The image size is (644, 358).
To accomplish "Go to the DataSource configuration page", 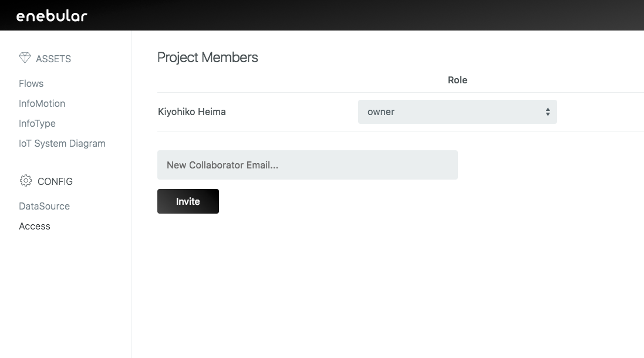I will (x=44, y=206).
